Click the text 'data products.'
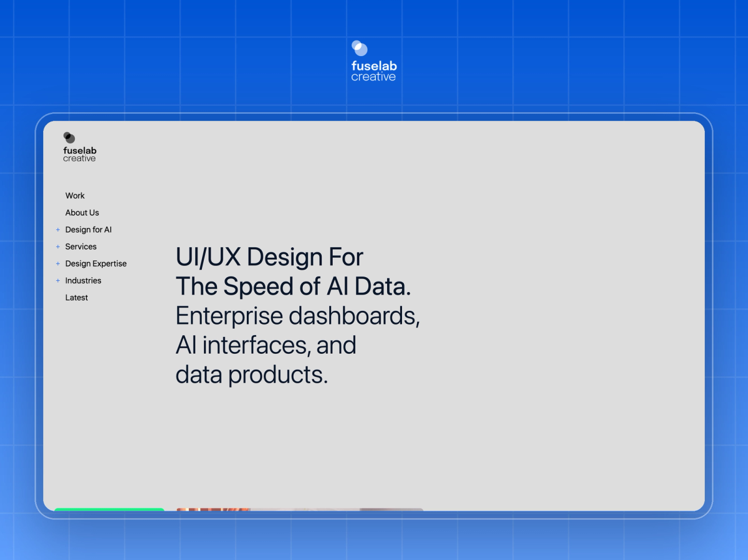Image resolution: width=748 pixels, height=560 pixels. [x=252, y=375]
